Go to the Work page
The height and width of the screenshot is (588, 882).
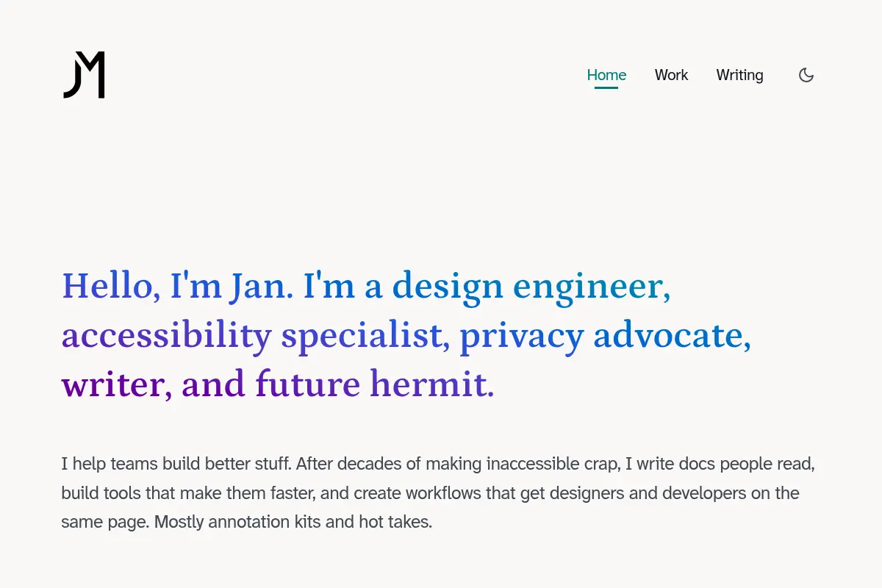point(671,75)
